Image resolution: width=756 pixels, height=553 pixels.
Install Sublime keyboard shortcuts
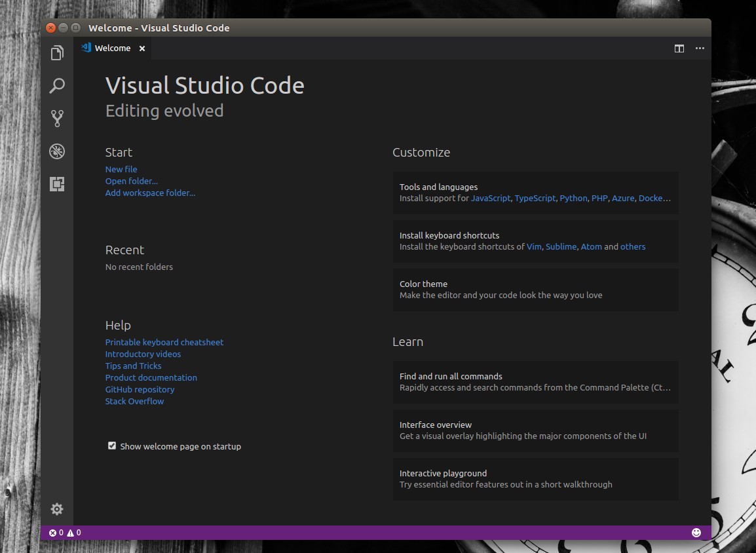(x=561, y=247)
